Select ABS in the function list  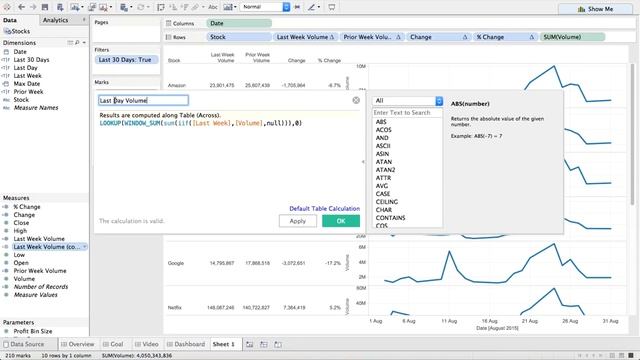point(381,122)
